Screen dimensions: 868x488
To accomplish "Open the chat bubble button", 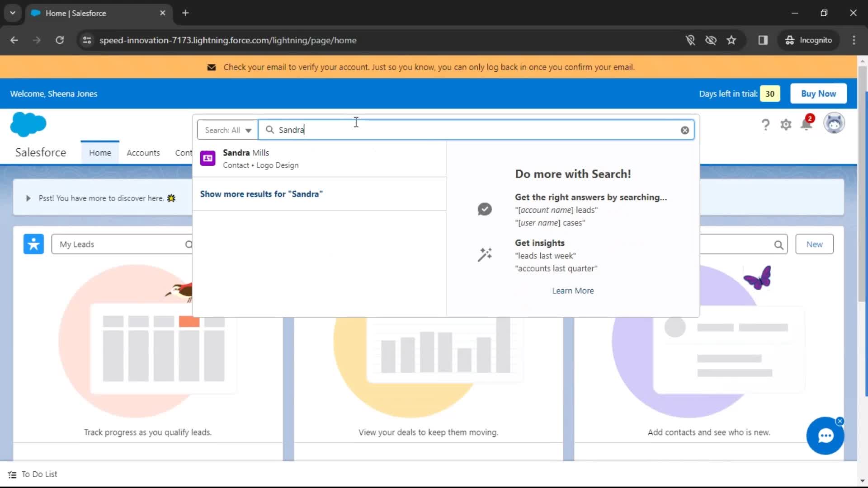I will 825,436.
